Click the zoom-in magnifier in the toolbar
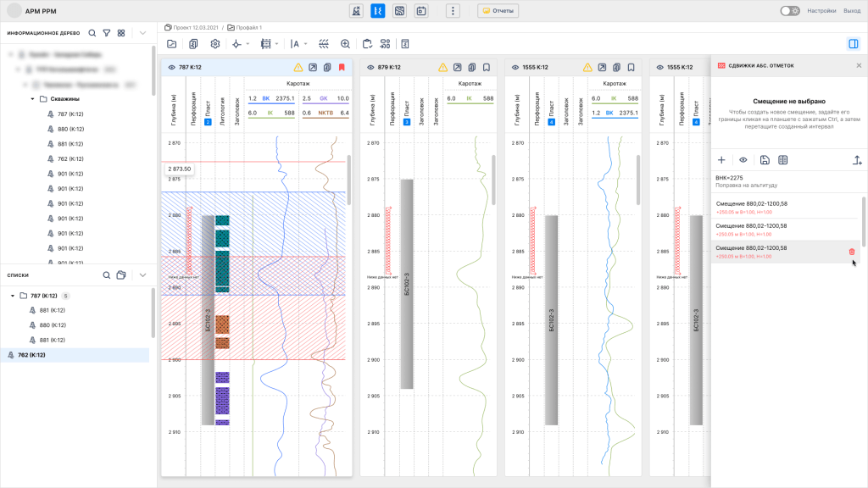 345,43
